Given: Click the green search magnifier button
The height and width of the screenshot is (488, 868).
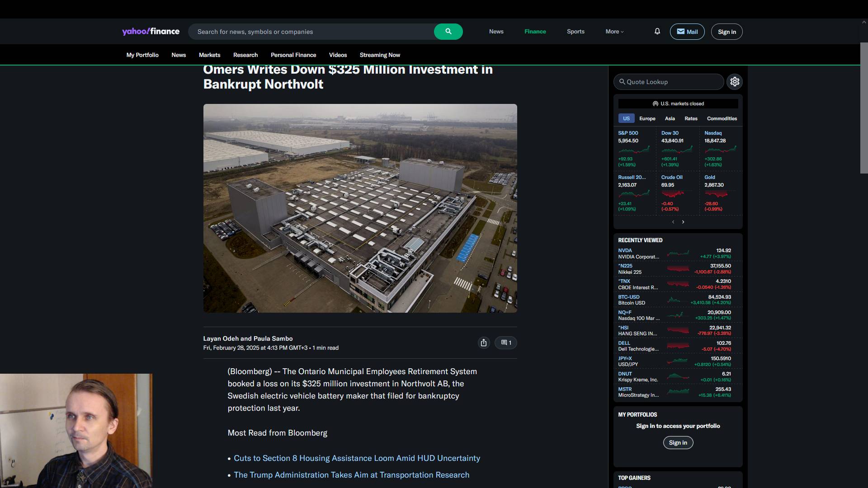Looking at the screenshot, I should [448, 32].
